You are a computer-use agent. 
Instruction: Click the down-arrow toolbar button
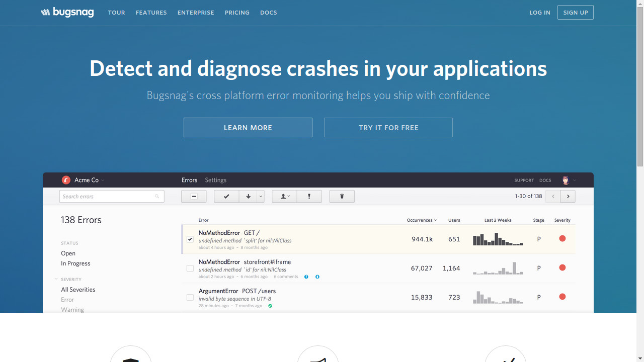click(248, 197)
